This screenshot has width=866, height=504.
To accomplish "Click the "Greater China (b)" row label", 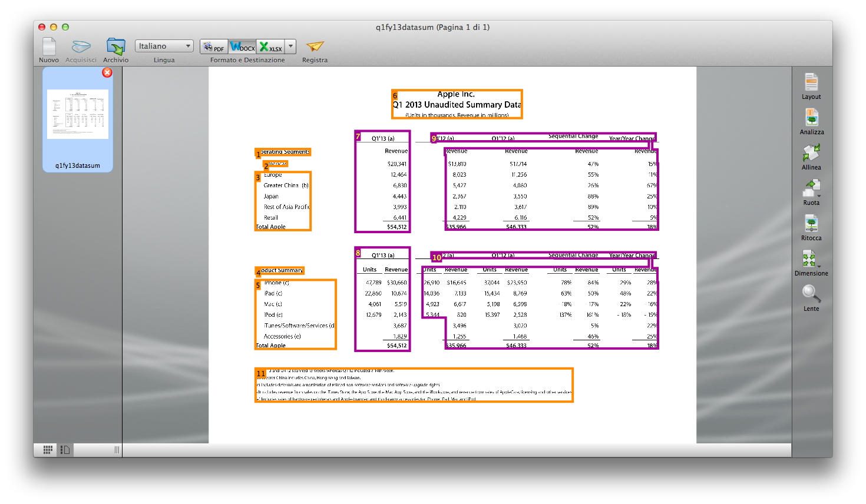I will coord(286,185).
